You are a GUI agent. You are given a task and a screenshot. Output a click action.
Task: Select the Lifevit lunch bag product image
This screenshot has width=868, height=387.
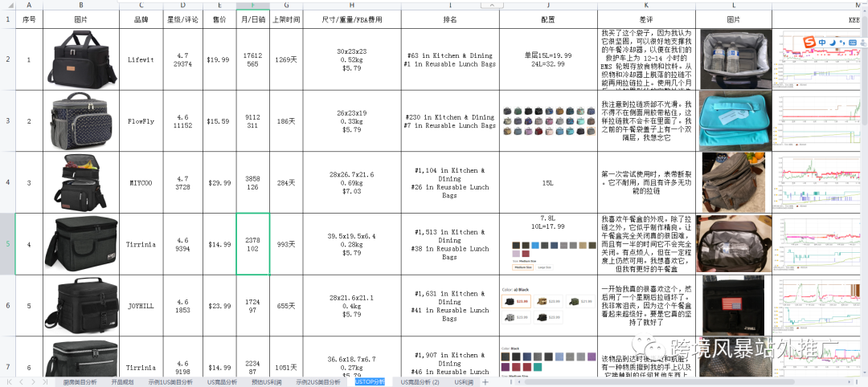point(82,59)
